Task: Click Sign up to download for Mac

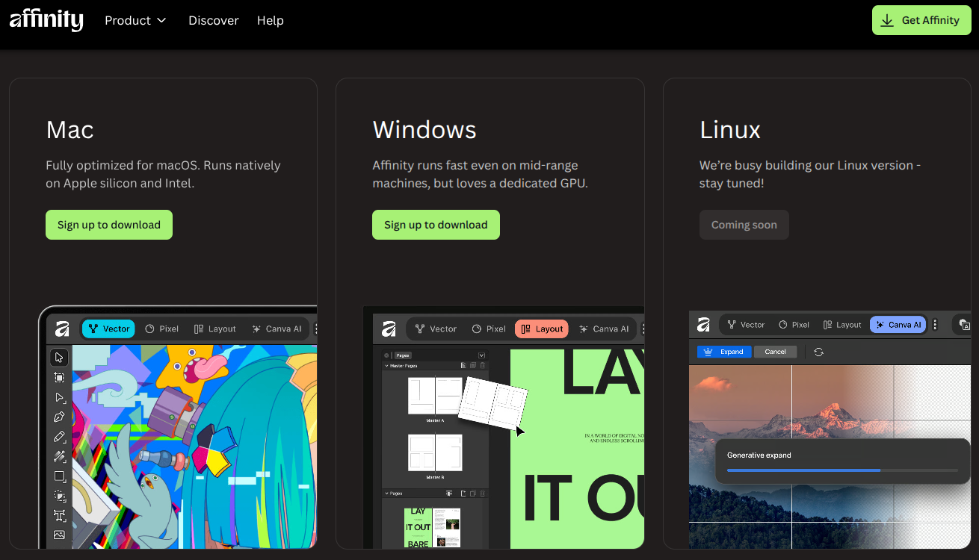Action: (109, 225)
